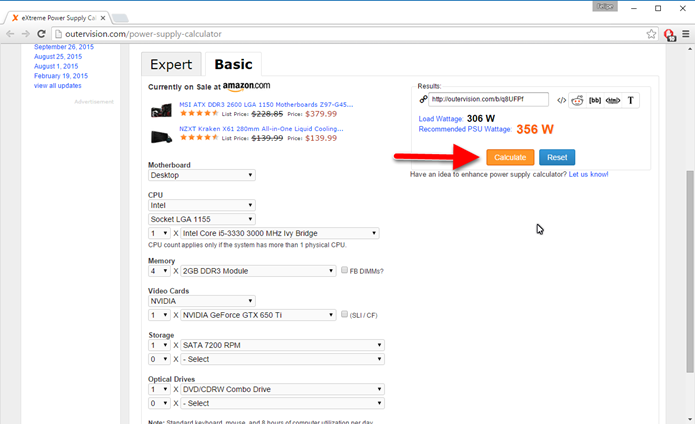Open the August 1, 2015 update link

56,66
